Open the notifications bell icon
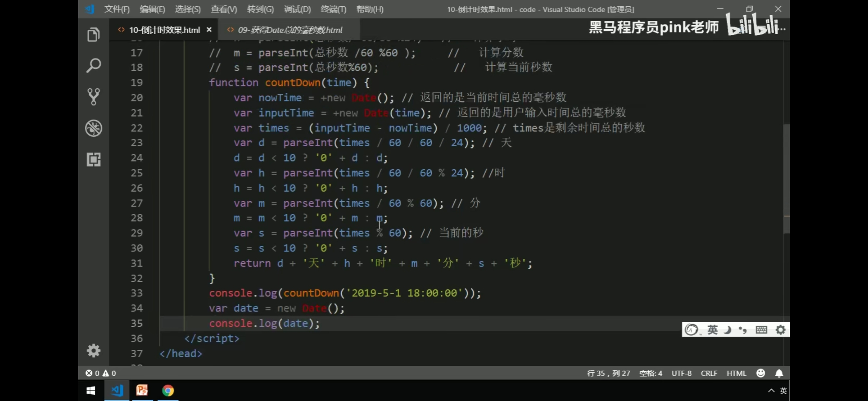 point(779,373)
